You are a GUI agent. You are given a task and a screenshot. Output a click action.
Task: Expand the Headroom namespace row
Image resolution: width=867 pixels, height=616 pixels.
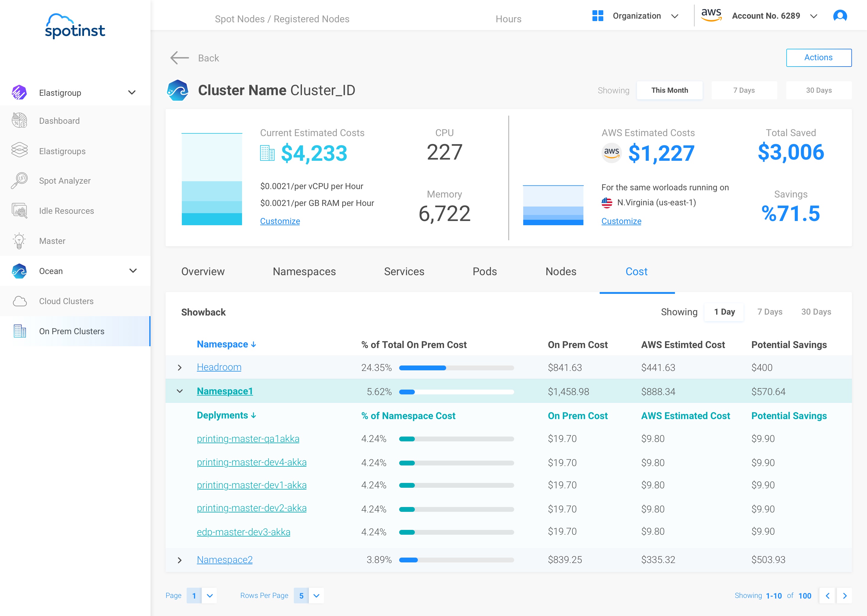click(x=180, y=368)
